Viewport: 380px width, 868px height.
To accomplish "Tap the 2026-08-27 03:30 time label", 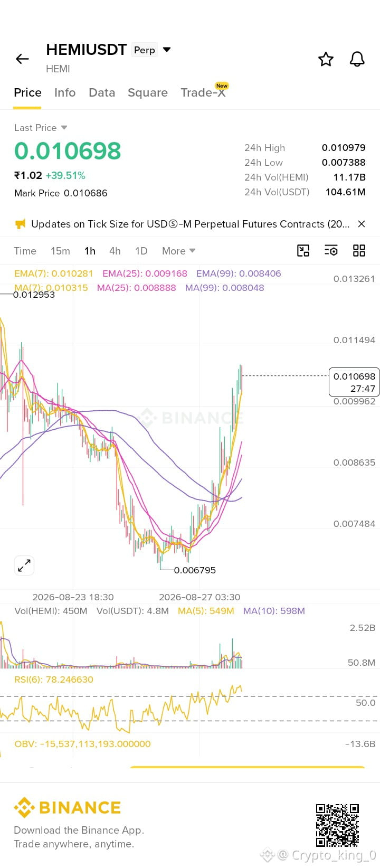I will coord(199,597).
